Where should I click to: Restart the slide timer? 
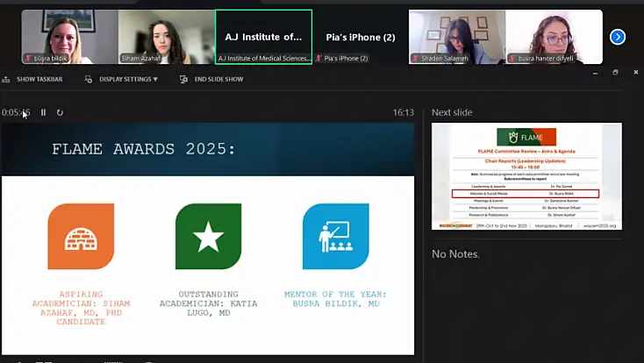click(60, 112)
